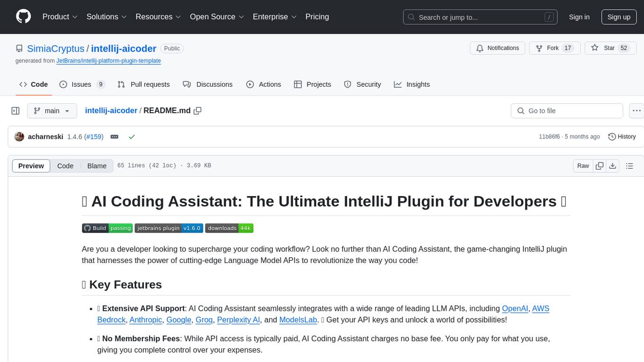Open the outline symbols panel
The image size is (644, 362).
[x=629, y=166]
